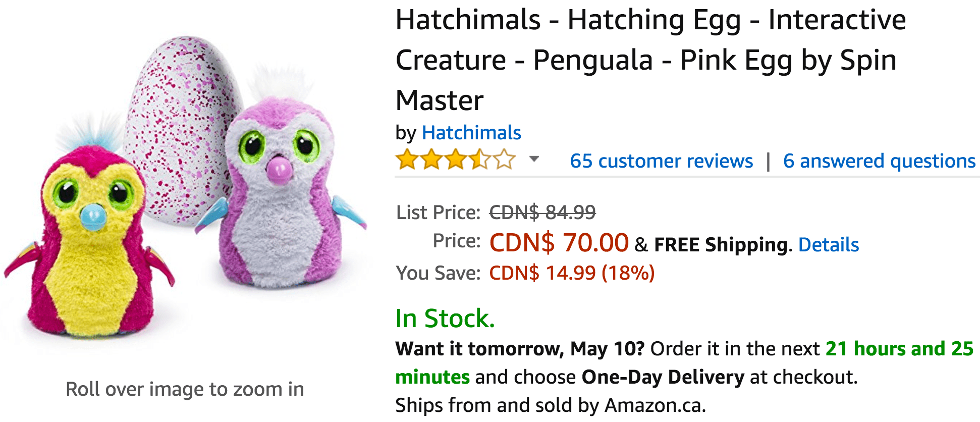
Task: Open the Hatchimals brand link
Action: [x=471, y=133]
